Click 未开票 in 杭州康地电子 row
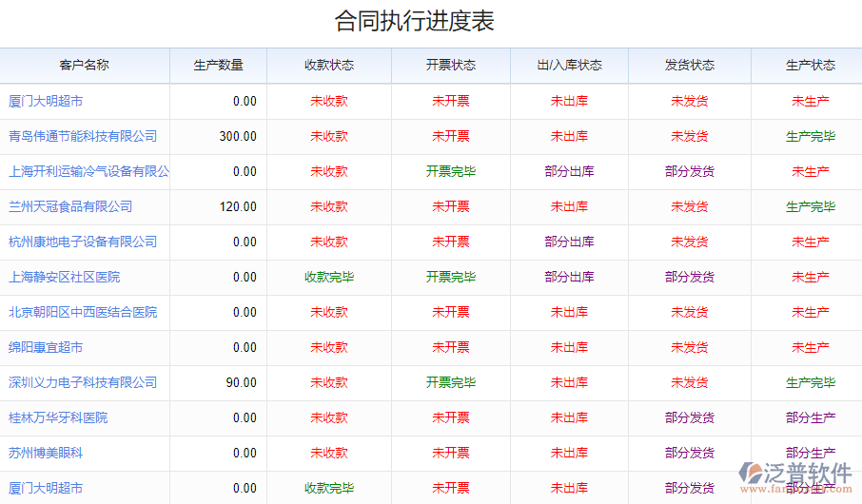 (451, 242)
